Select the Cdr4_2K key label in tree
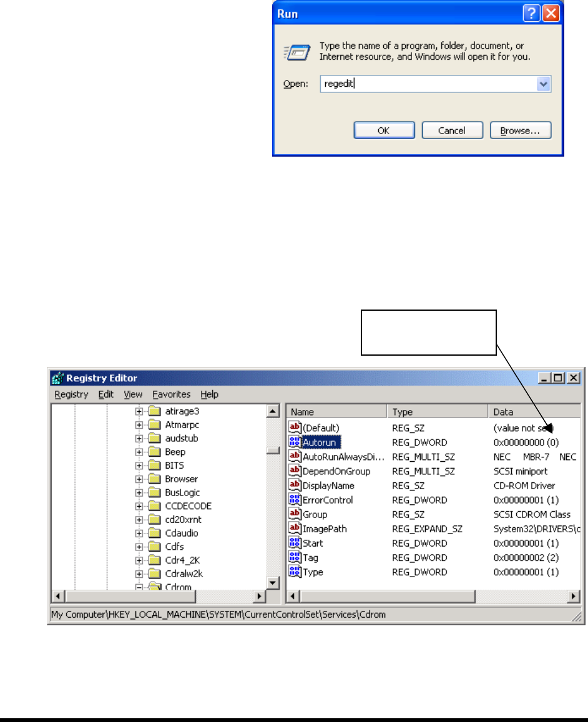Image resolution: width=588 pixels, height=722 pixels. [x=182, y=560]
